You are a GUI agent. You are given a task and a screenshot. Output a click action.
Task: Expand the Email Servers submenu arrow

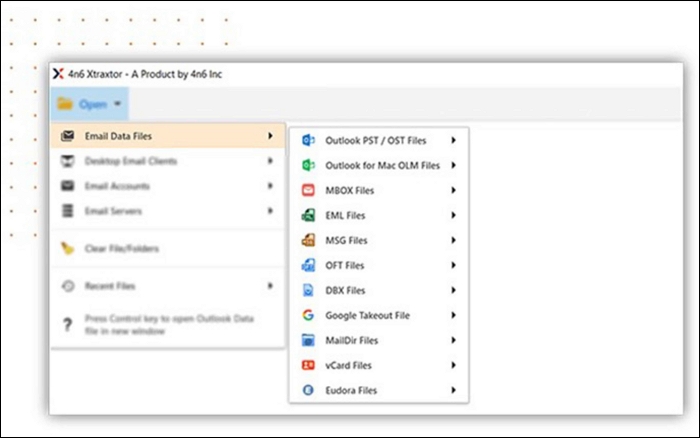(270, 211)
